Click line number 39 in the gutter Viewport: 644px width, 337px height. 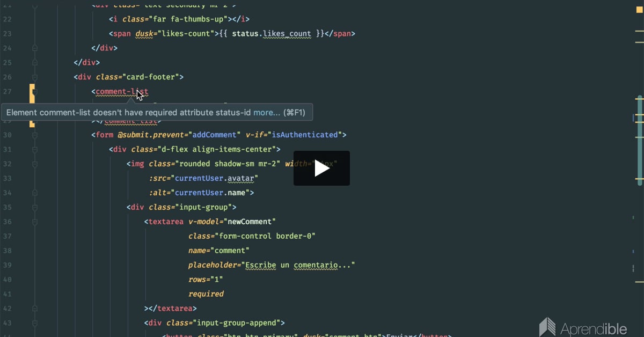coord(7,265)
